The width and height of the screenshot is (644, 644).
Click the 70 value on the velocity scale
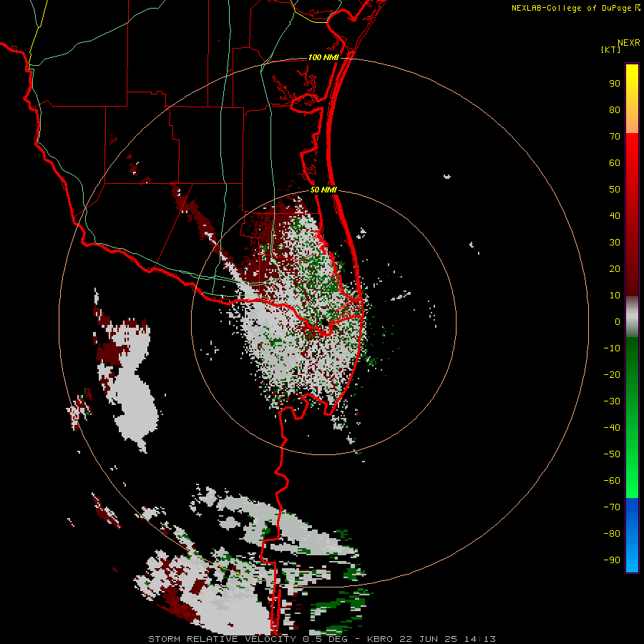pos(615,137)
